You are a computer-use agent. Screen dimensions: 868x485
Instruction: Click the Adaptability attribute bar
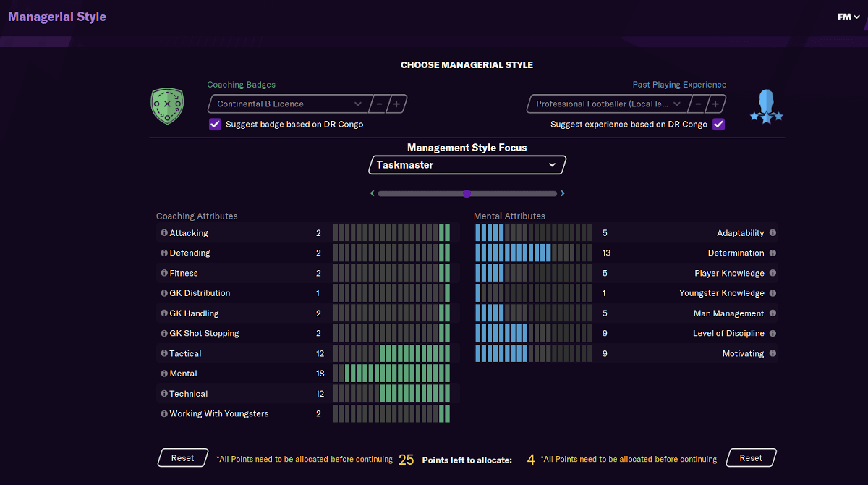pos(533,233)
